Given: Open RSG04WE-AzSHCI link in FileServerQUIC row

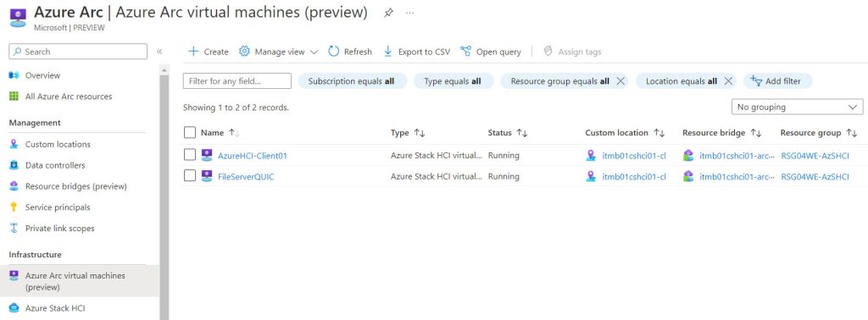Looking at the screenshot, I should coord(815,177).
